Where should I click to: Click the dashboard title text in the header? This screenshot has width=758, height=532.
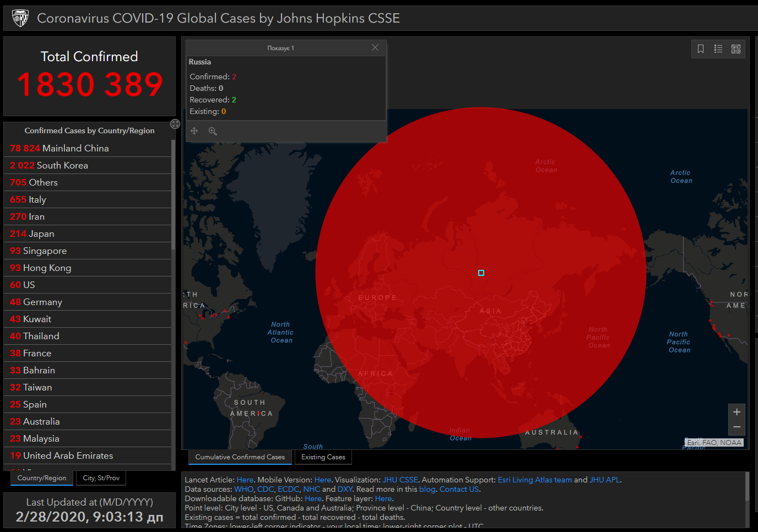point(218,18)
